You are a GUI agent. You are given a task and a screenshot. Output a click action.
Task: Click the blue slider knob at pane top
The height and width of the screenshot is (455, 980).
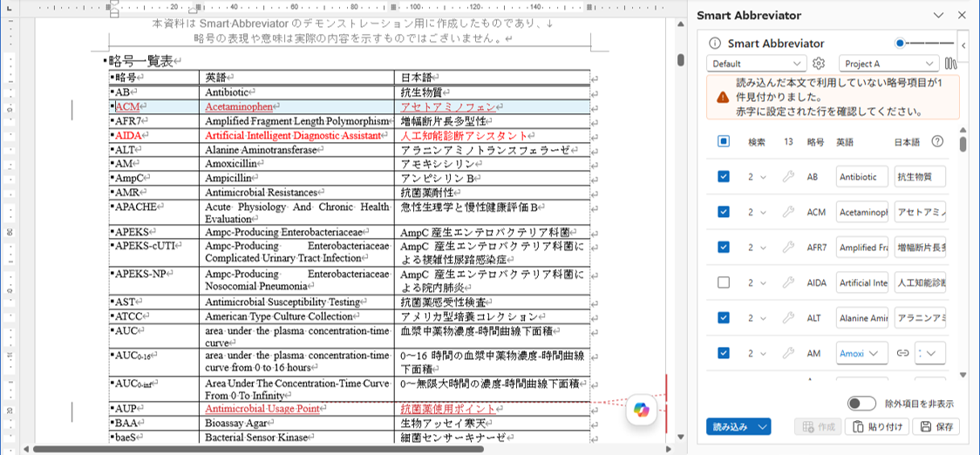900,43
